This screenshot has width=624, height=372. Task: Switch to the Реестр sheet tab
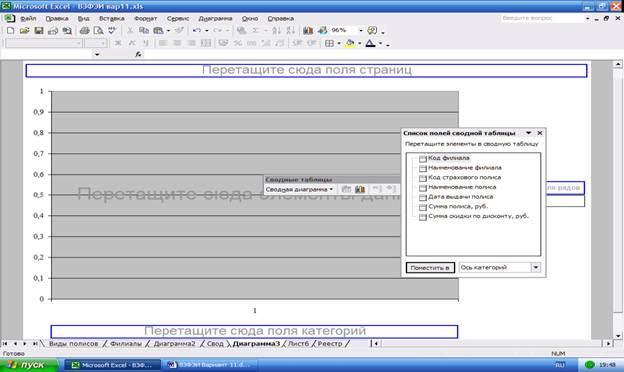point(330,343)
